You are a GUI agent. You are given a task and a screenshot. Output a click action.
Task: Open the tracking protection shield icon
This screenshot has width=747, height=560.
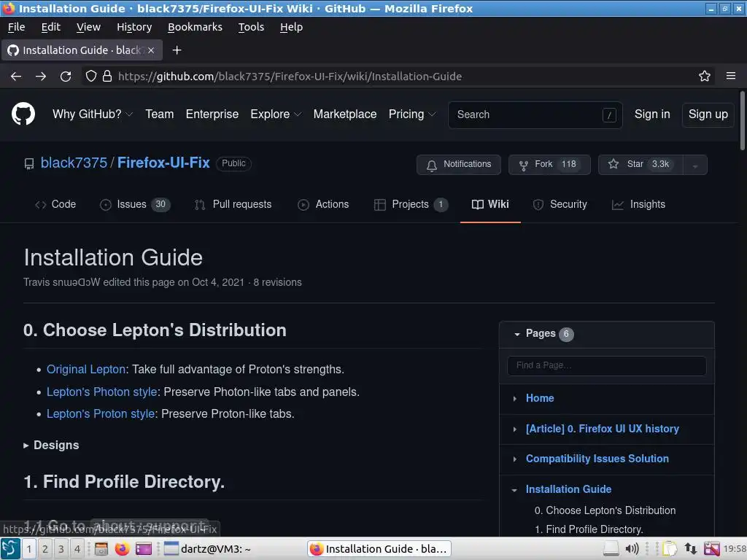point(91,76)
